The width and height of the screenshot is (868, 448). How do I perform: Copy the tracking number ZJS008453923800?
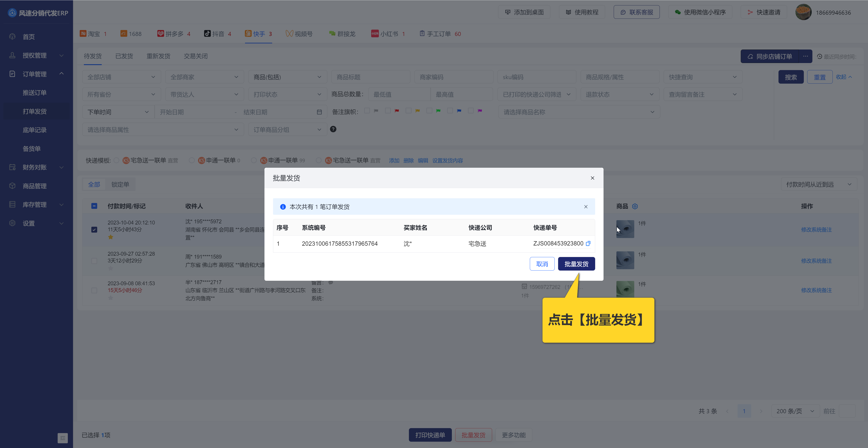tap(588, 243)
